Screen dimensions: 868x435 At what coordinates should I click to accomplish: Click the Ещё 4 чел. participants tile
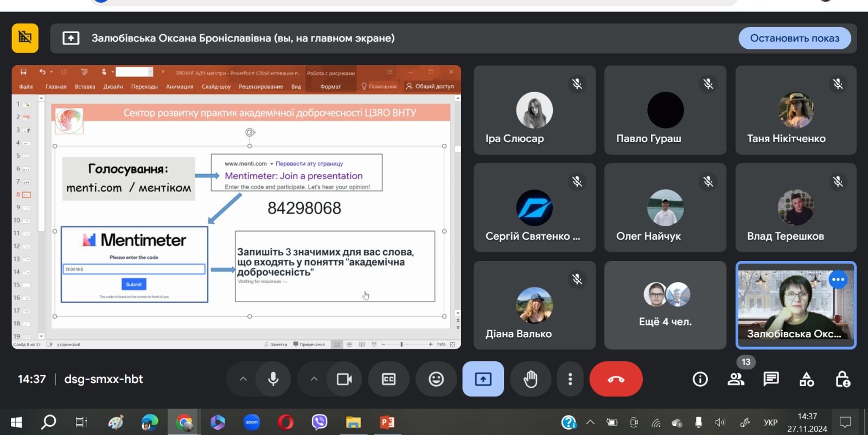[x=665, y=305]
